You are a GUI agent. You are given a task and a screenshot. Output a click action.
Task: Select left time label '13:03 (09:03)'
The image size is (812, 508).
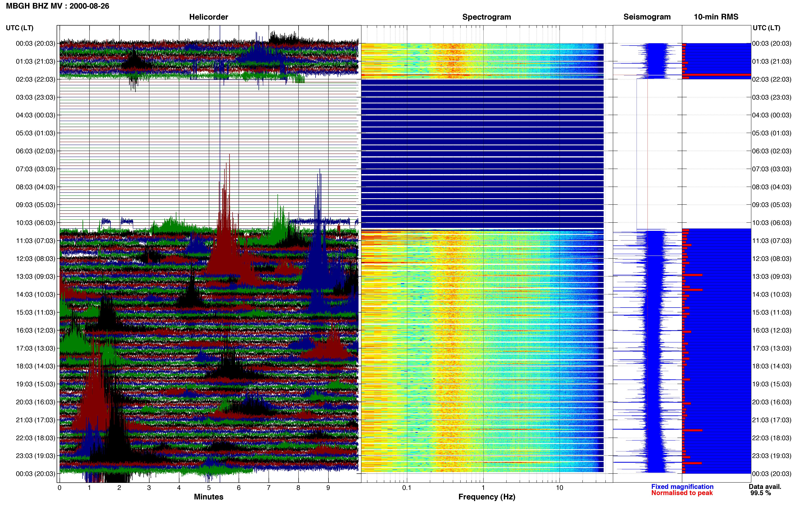coord(35,277)
